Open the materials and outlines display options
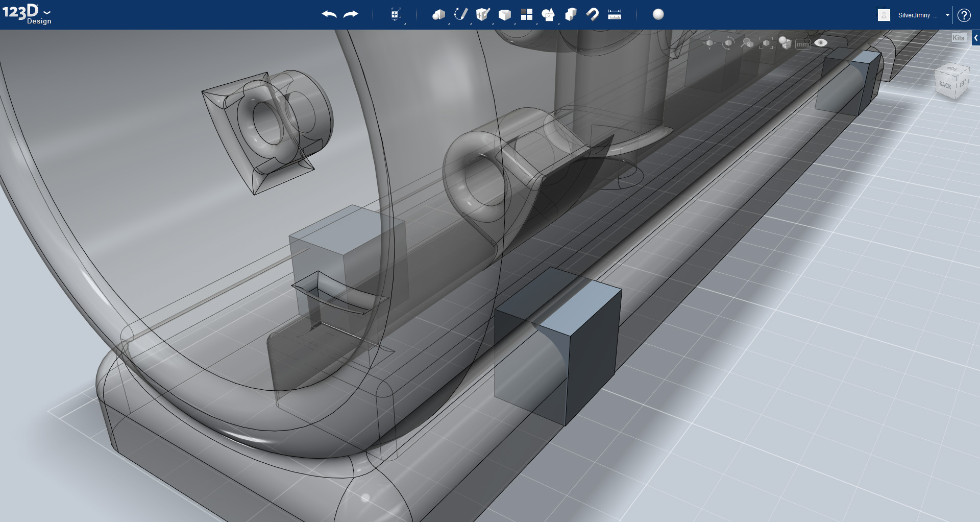 pyautogui.click(x=785, y=43)
